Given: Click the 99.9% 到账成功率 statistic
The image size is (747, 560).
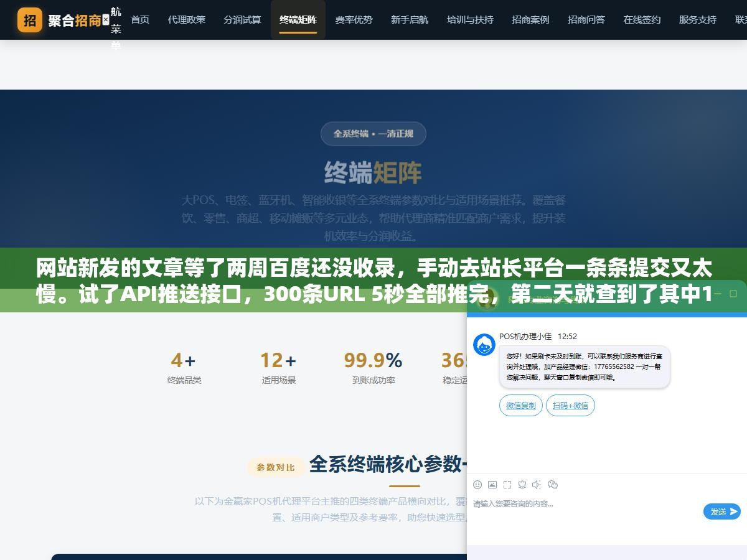Looking at the screenshot, I should [x=374, y=367].
